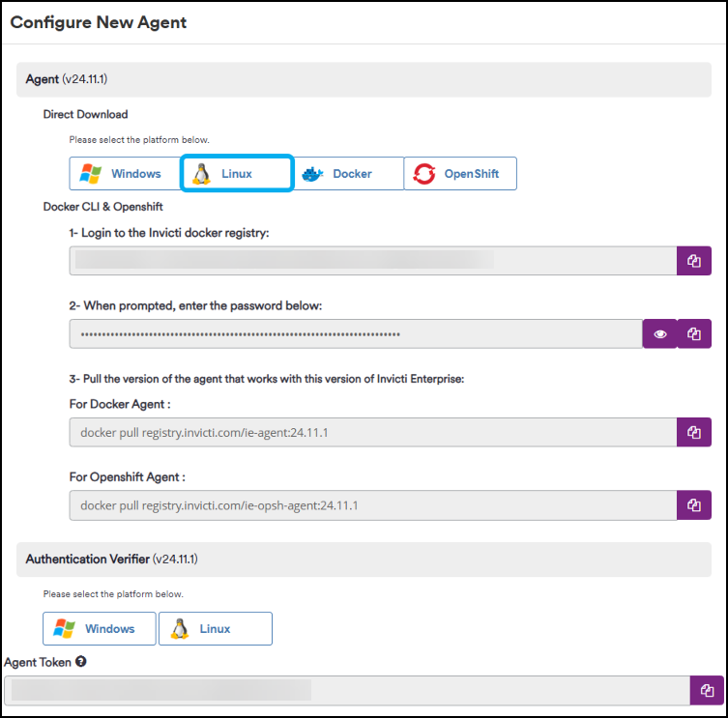Image resolution: width=728 pixels, height=718 pixels.
Task: Copy the Openshift Agent pull command
Action: pyautogui.click(x=693, y=505)
